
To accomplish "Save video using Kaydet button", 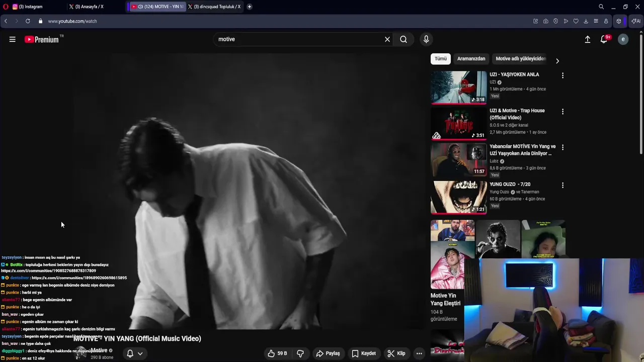I will (x=364, y=353).
